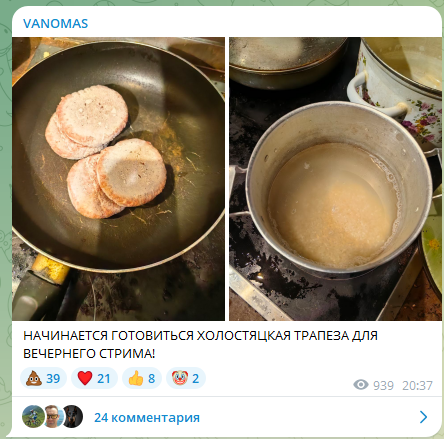Click the 939 views count
444x439 pixels.
pyautogui.click(x=383, y=385)
